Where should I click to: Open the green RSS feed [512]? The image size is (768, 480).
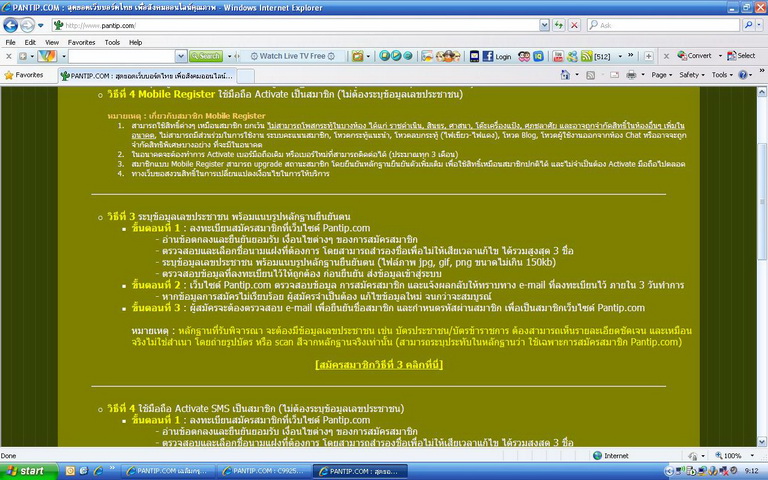click(596, 56)
